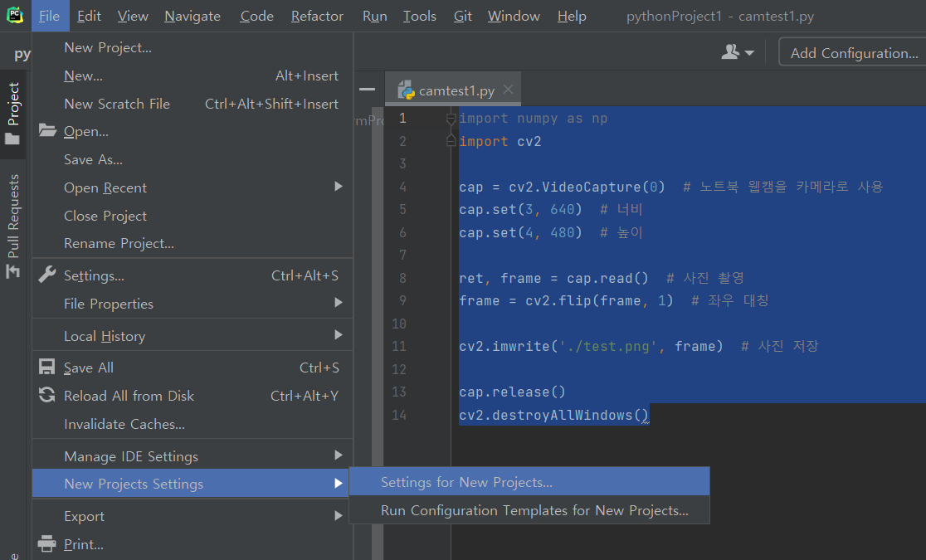The height and width of the screenshot is (560, 926).
Task: Toggle the import fold marker on line 1
Action: click(x=451, y=119)
